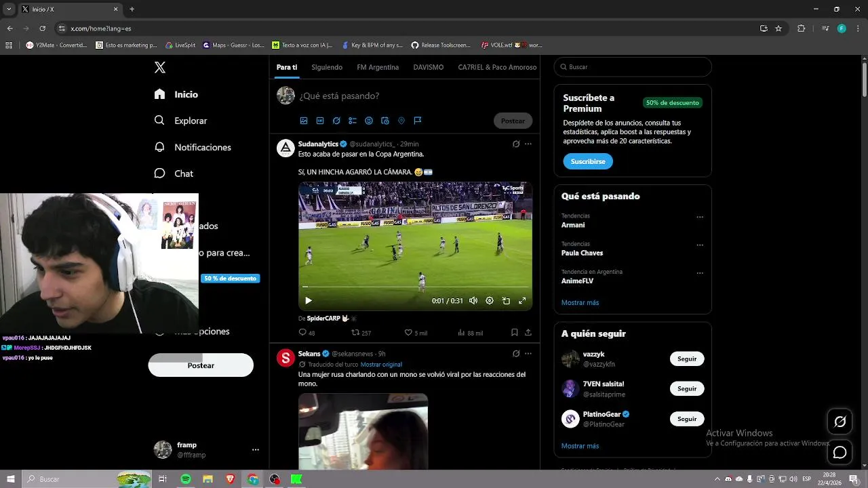Bookmark the Sudanalytics post
The width and height of the screenshot is (868, 488).
coord(514,333)
